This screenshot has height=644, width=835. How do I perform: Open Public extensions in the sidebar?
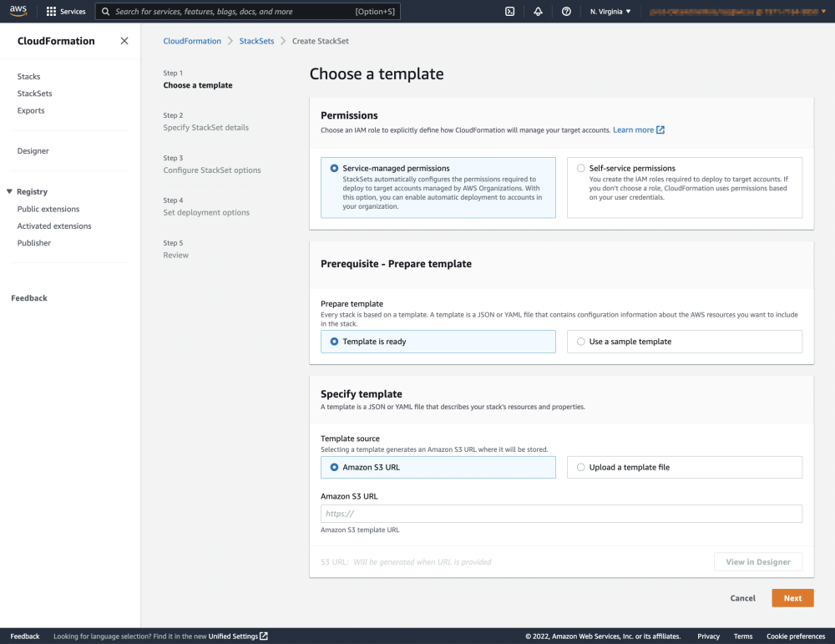point(48,209)
